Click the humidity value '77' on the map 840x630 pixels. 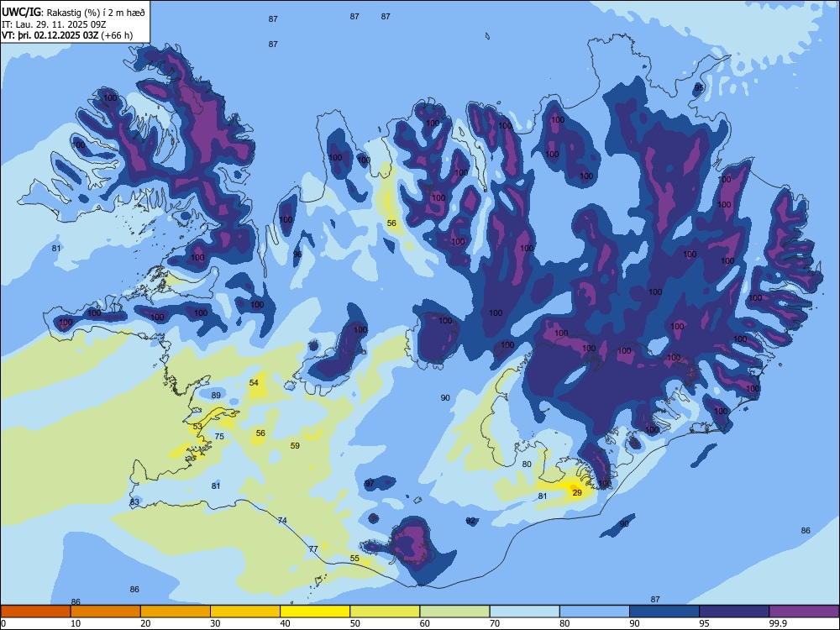point(313,549)
